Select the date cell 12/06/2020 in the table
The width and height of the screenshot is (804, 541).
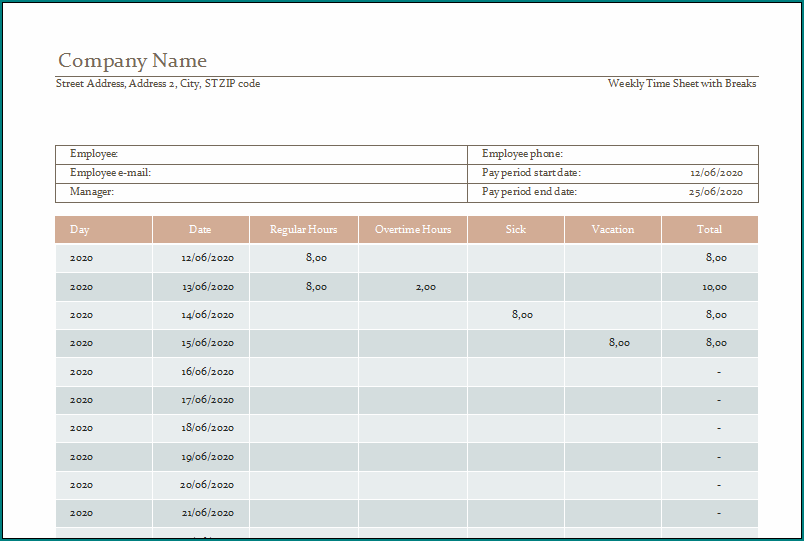pyautogui.click(x=200, y=258)
